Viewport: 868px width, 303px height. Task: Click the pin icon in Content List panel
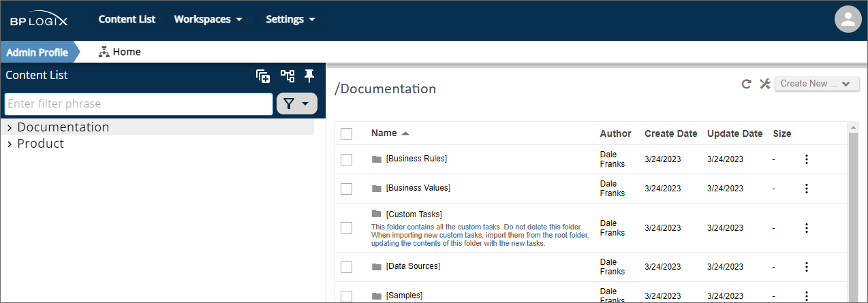click(309, 76)
